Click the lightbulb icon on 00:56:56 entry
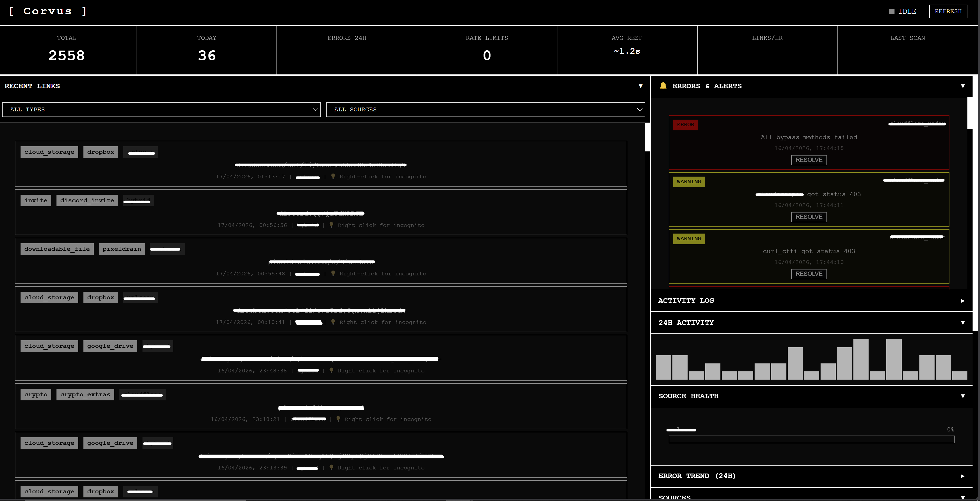Image resolution: width=980 pixels, height=501 pixels. (331, 225)
